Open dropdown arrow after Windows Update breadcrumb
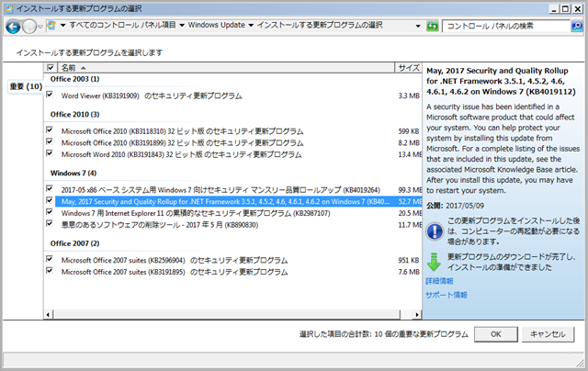Image resolution: width=588 pixels, height=371 pixels. (251, 26)
